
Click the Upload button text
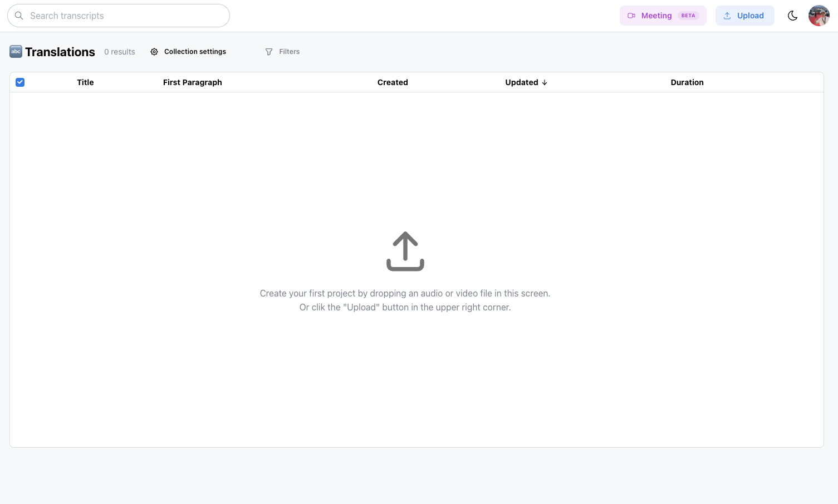[x=750, y=16]
